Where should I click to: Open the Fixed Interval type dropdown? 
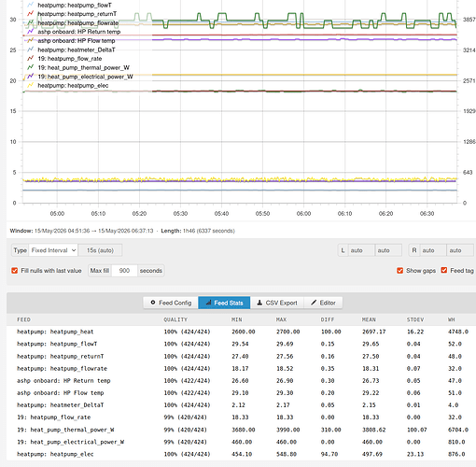click(x=53, y=250)
